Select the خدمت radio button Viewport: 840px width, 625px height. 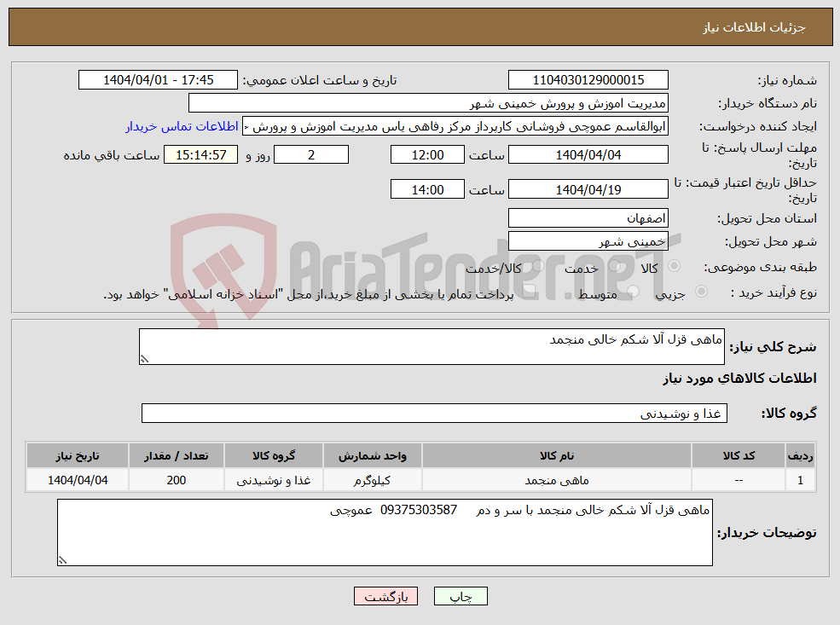pyautogui.click(x=615, y=266)
